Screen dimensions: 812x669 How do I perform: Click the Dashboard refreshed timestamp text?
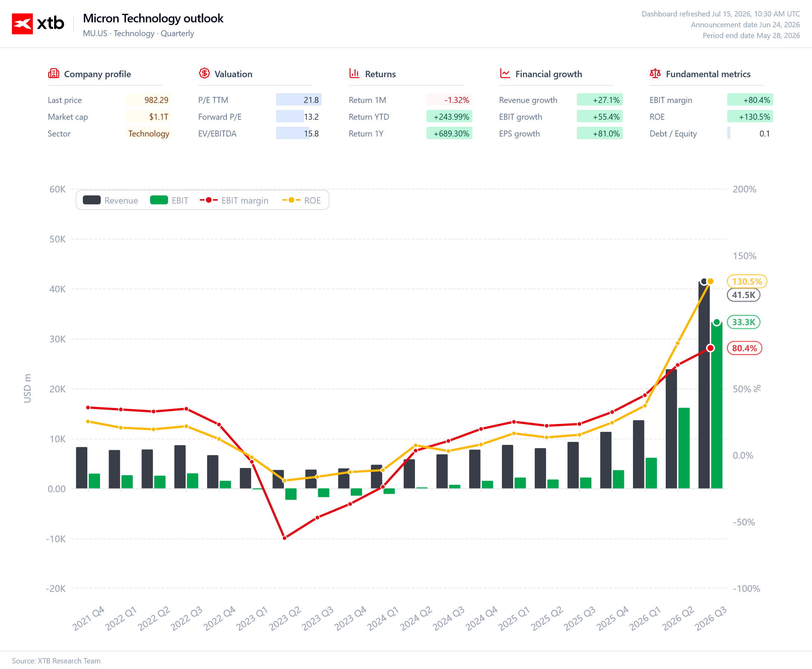pos(721,14)
